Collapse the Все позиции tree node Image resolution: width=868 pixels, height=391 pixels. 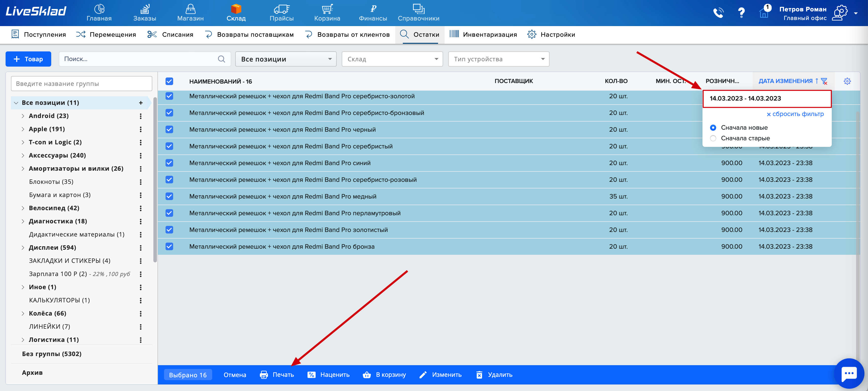tap(16, 103)
